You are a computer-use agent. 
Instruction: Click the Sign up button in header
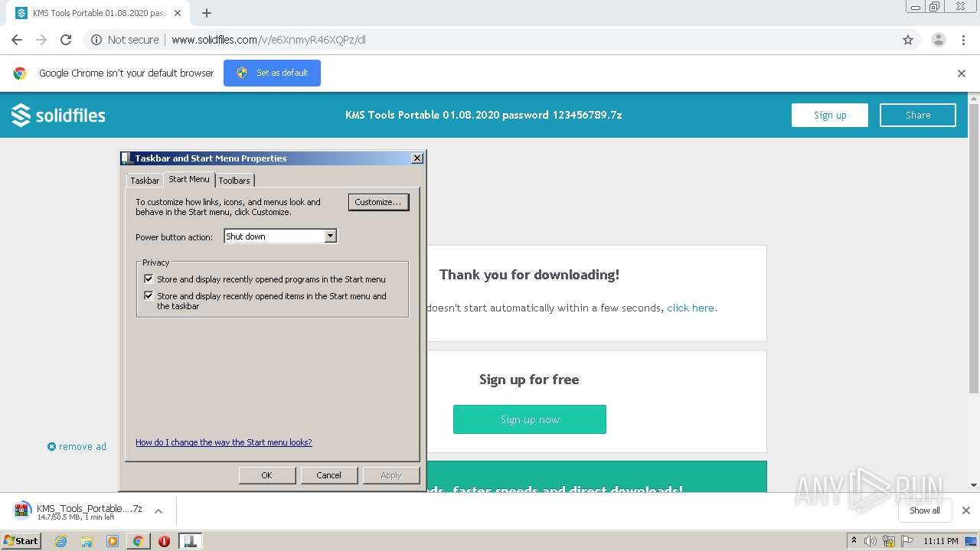point(830,115)
